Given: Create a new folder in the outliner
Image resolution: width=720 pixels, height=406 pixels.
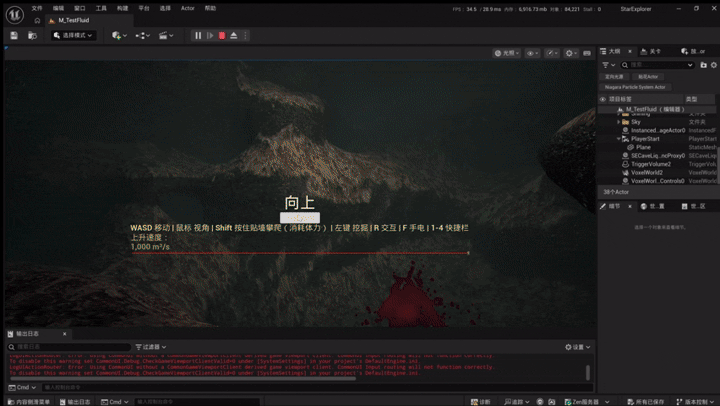Looking at the screenshot, I should pos(703,65).
